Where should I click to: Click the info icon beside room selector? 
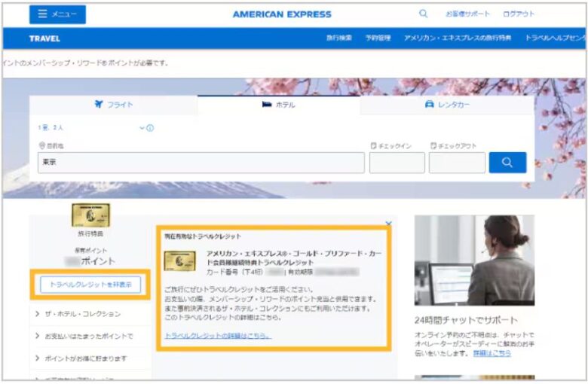pos(150,128)
